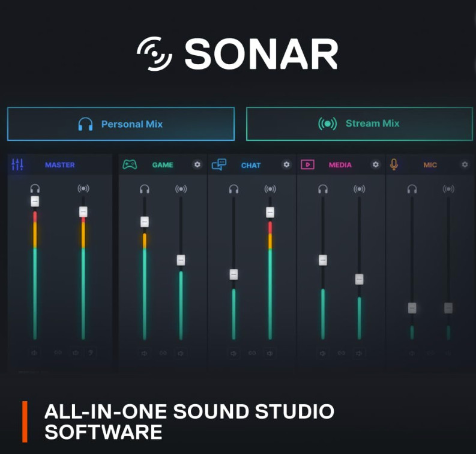Switch to the Personal Mix tab
Screen dimensions: 476x454
pyautogui.click(x=121, y=124)
